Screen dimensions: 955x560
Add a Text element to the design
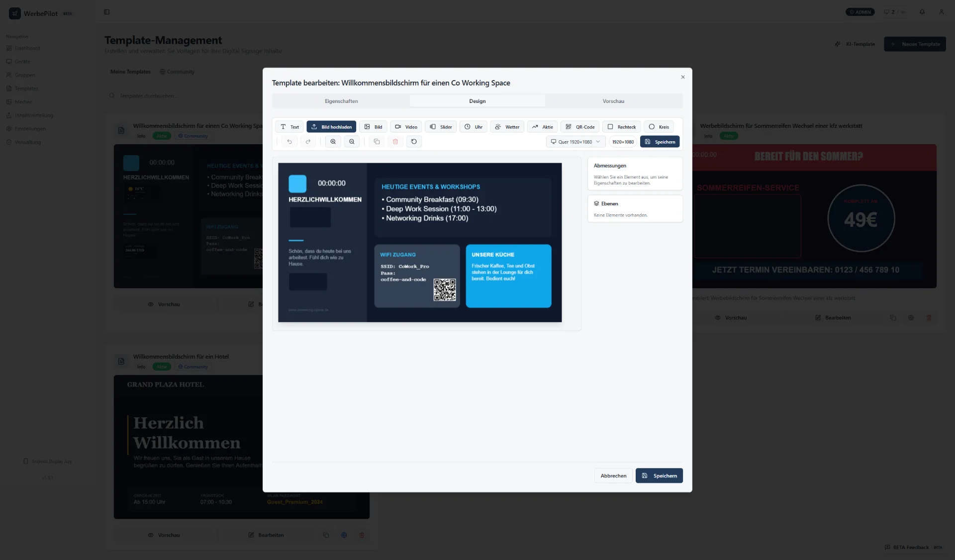[x=289, y=127]
